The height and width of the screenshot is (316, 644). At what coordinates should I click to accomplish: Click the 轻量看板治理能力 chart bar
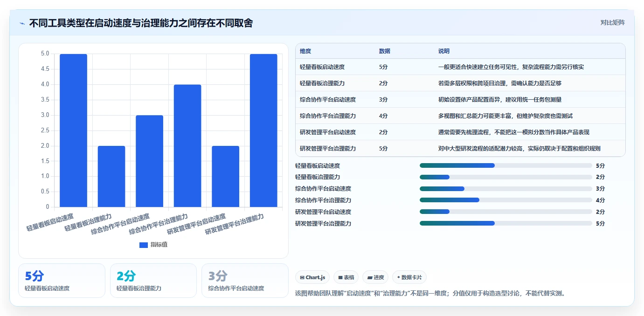tap(111, 176)
